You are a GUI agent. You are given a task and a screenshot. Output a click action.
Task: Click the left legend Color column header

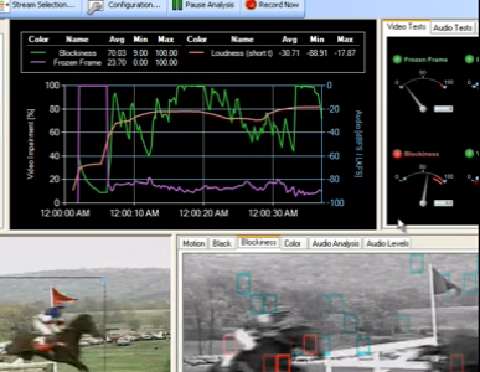click(38, 39)
